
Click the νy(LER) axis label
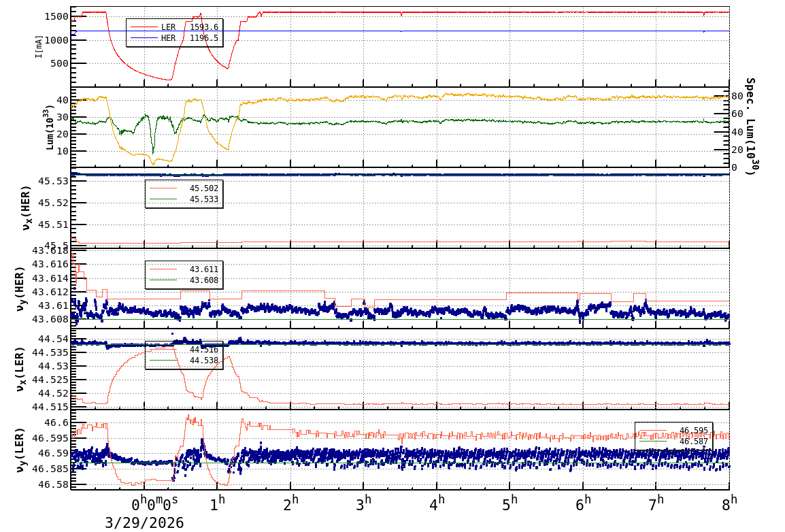coord(20,450)
